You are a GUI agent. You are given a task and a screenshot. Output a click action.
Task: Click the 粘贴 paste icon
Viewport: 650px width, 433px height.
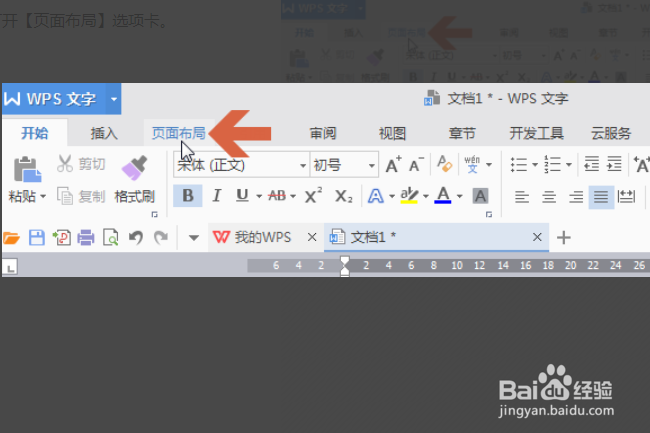point(27,169)
